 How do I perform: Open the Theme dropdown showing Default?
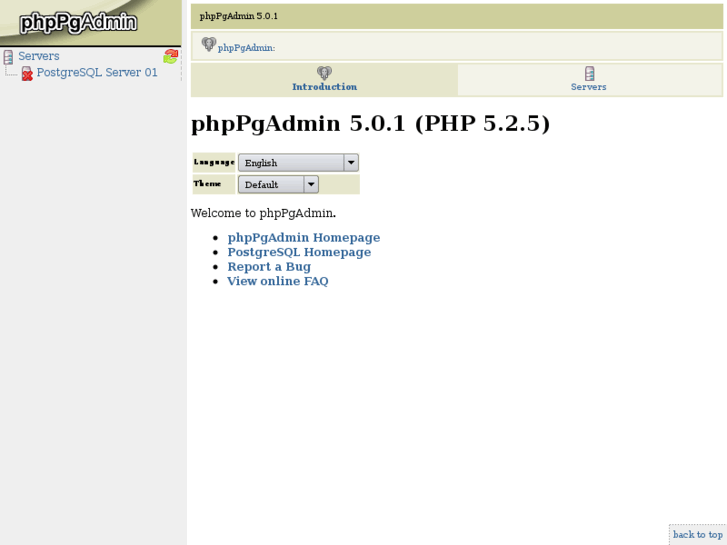click(278, 185)
